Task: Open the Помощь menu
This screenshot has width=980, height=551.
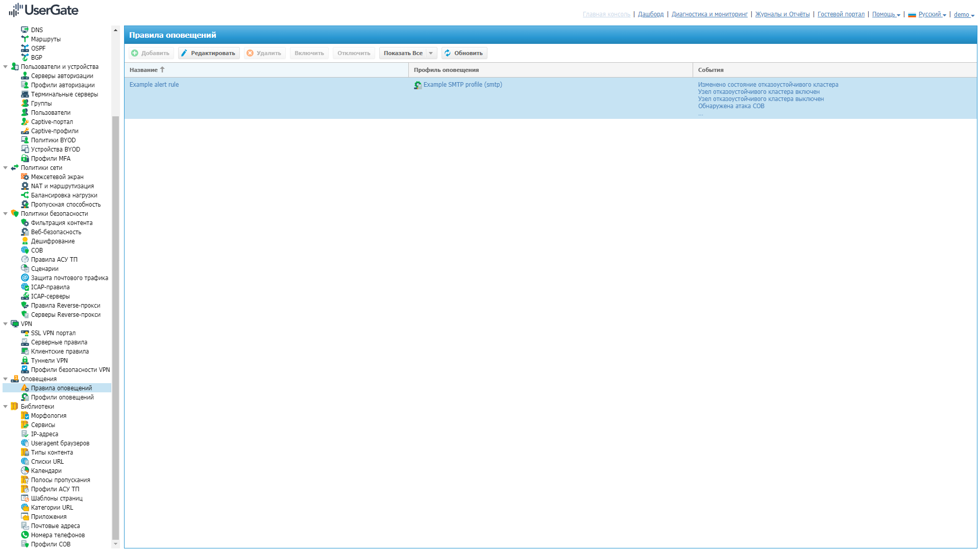Action: 886,14
